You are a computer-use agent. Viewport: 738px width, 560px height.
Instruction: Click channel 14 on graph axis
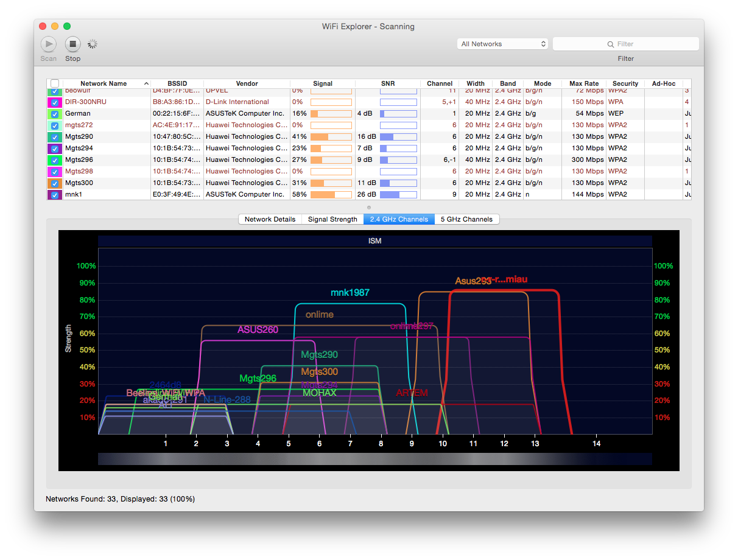597,444
